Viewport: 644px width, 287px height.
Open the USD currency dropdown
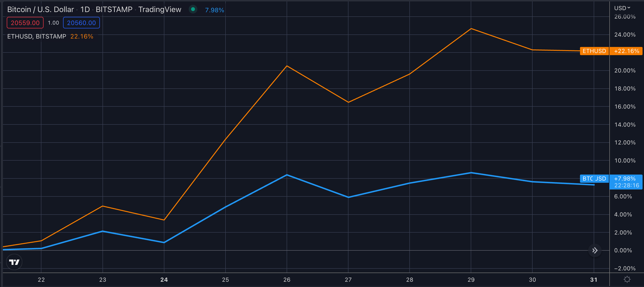tap(622, 8)
